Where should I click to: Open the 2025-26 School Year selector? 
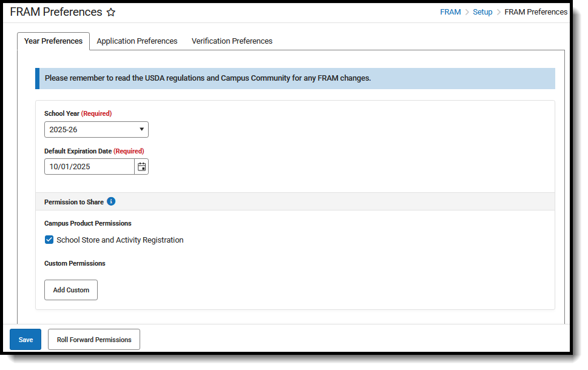point(96,130)
